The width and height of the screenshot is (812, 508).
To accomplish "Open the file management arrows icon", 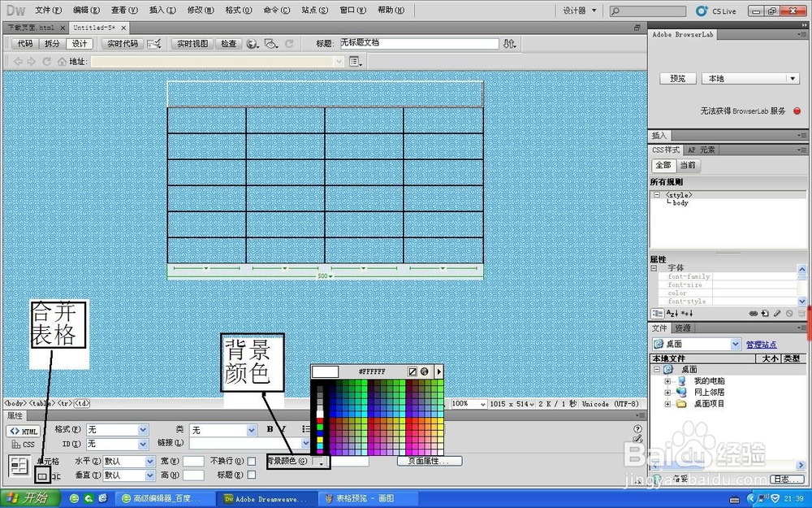I will point(510,44).
